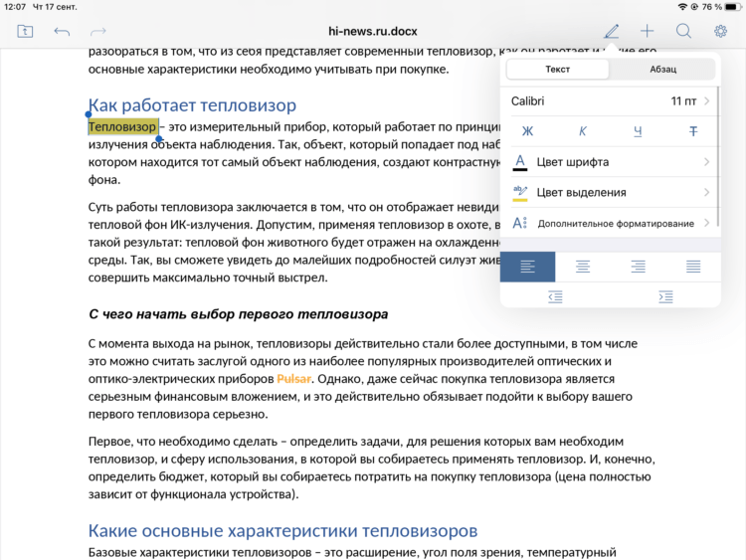Open Цвет шрифта options

[x=611, y=162]
